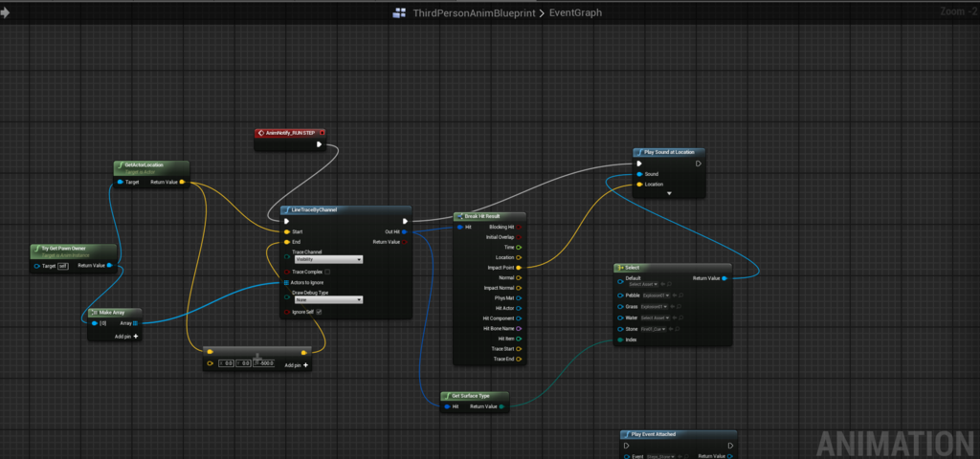980x459 pixels.
Task: Click Try Get Pawn Owner Return Value pin
Action: pos(109,266)
